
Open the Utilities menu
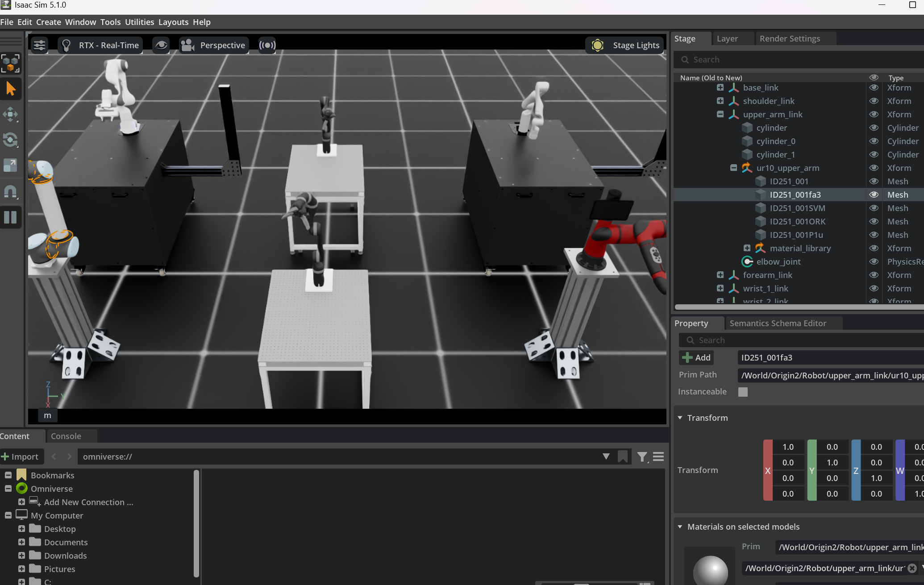(139, 22)
